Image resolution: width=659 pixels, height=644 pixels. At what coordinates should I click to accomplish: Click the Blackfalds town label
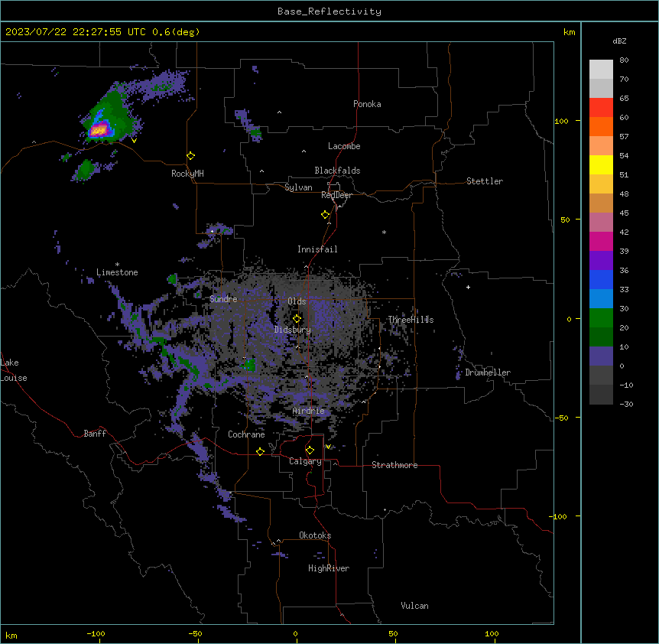point(337,171)
